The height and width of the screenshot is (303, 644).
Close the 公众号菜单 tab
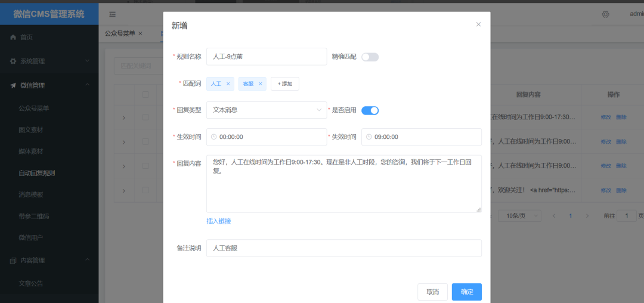tap(140, 33)
